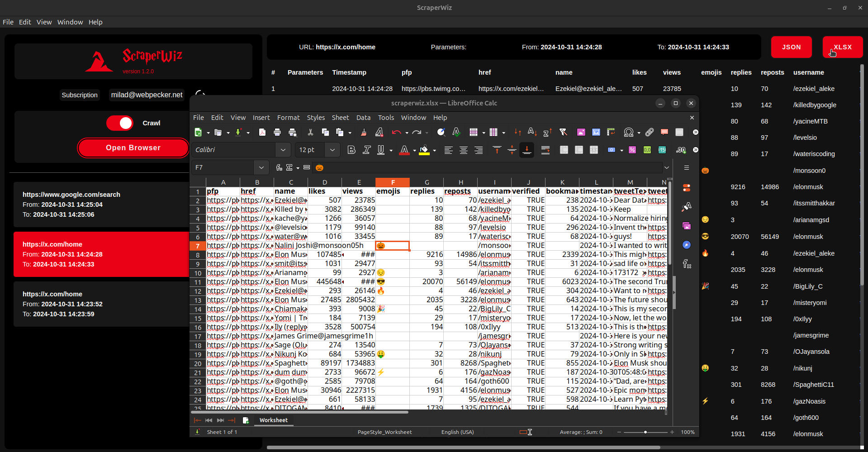This screenshot has width=868, height=452.
Task: Click the Print icon in Calc toolbar
Action: coord(277,132)
